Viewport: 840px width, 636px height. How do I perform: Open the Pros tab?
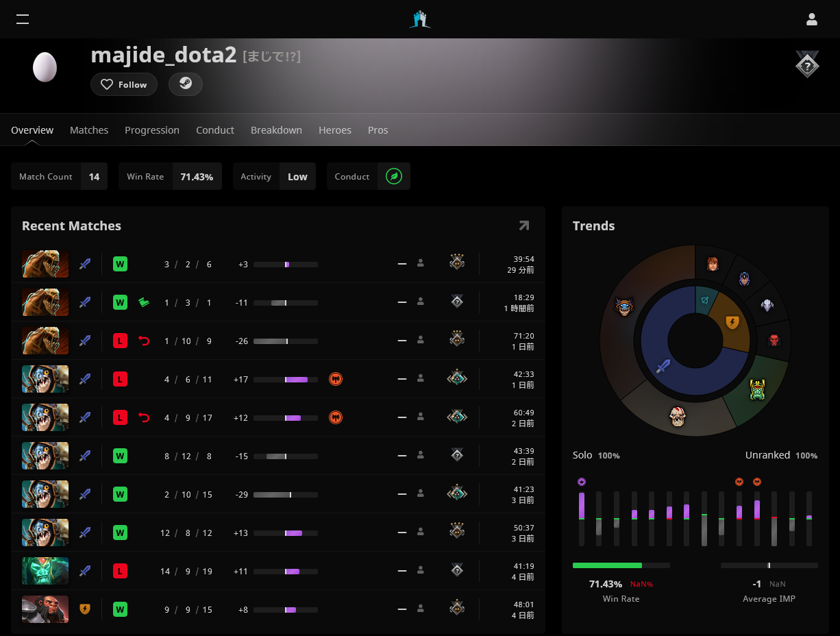tap(378, 130)
